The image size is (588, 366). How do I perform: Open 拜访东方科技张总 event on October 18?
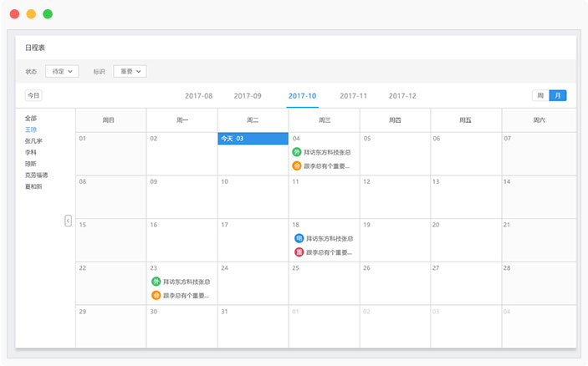coord(330,238)
